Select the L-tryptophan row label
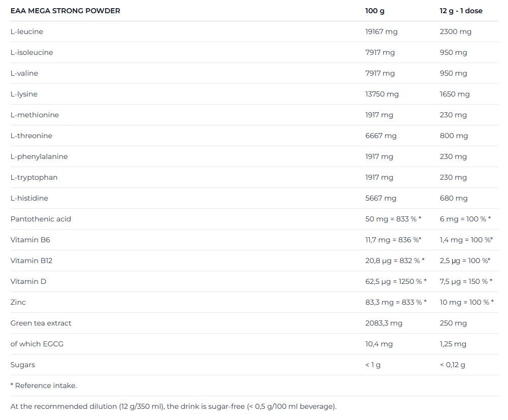This screenshot has height=420, width=508. (34, 177)
